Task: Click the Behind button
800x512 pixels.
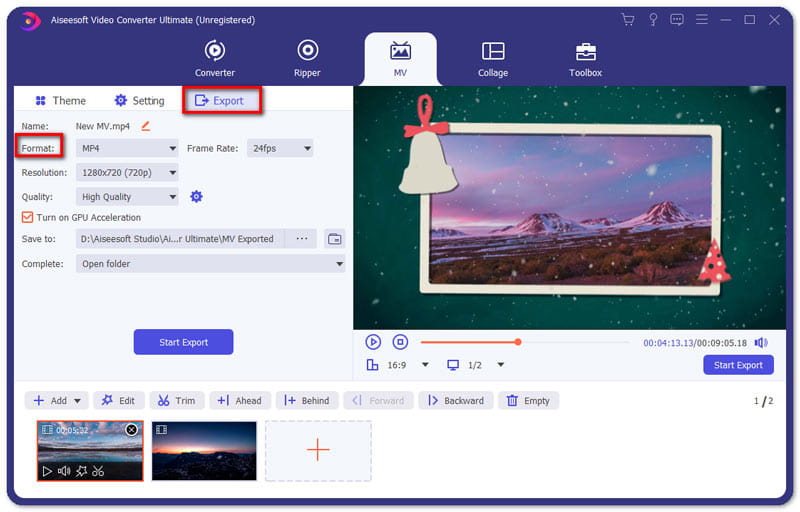Action: point(307,400)
